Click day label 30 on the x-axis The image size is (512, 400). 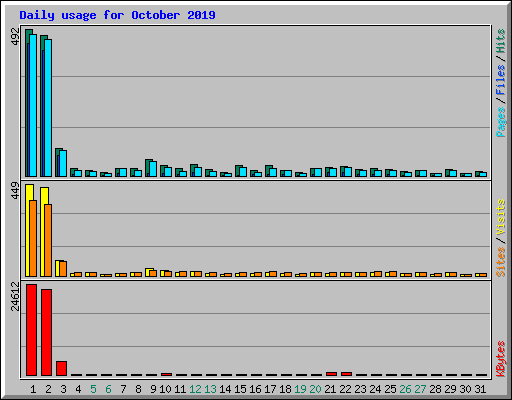tap(465, 389)
